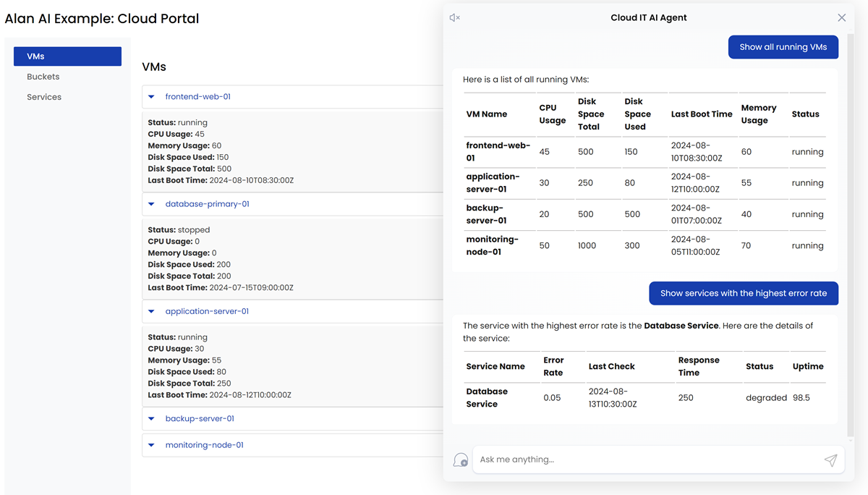868x495 pixels.
Task: Click the chat panel vertical scrollbar
Action: 850,232
